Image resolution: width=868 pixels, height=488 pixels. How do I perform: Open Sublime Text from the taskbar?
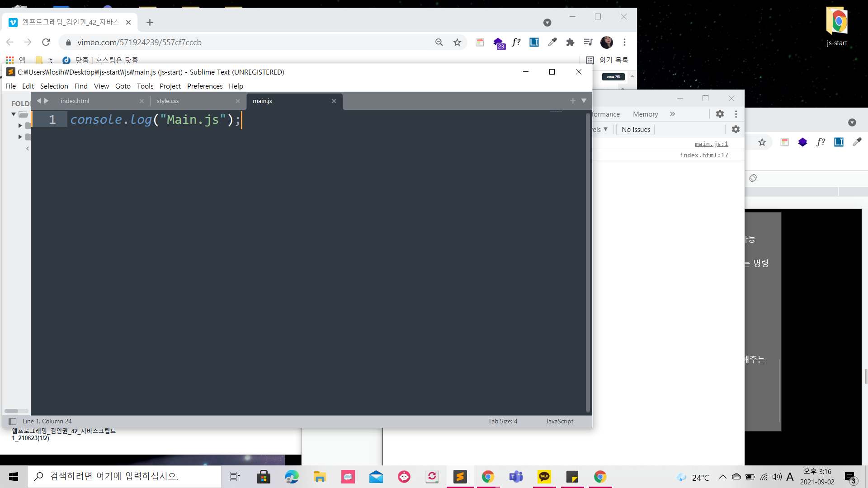460,477
